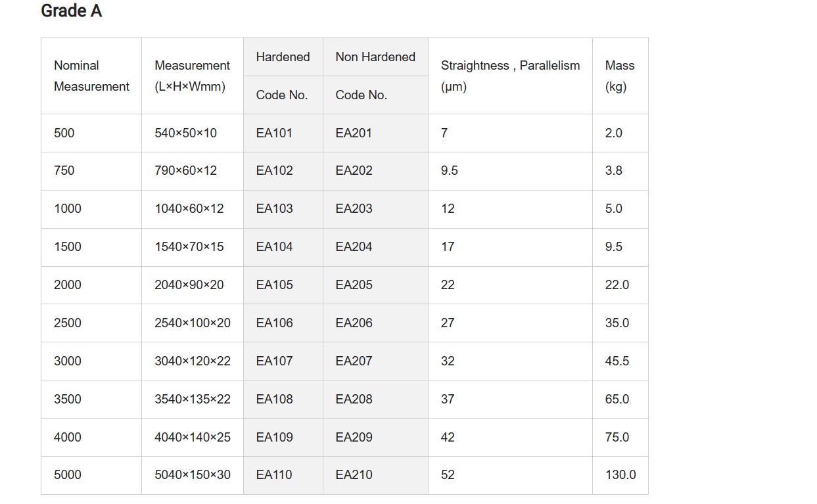
Task: Select hardened code EA103
Action: pos(274,209)
